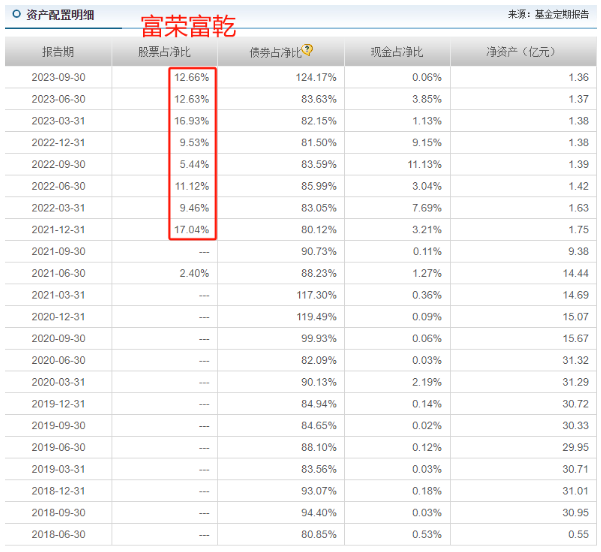
Task: Click the 12.63% stock ratio value
Action: point(192,99)
